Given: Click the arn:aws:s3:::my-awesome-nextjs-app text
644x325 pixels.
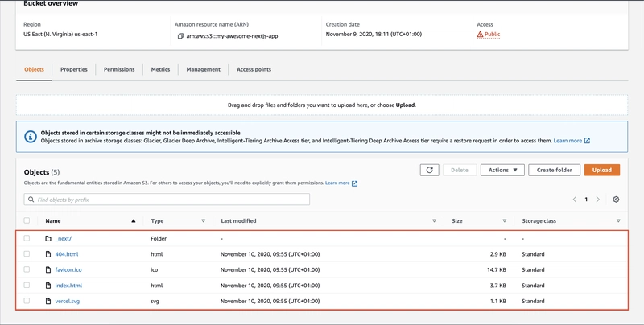Looking at the screenshot, I should coord(232,36).
